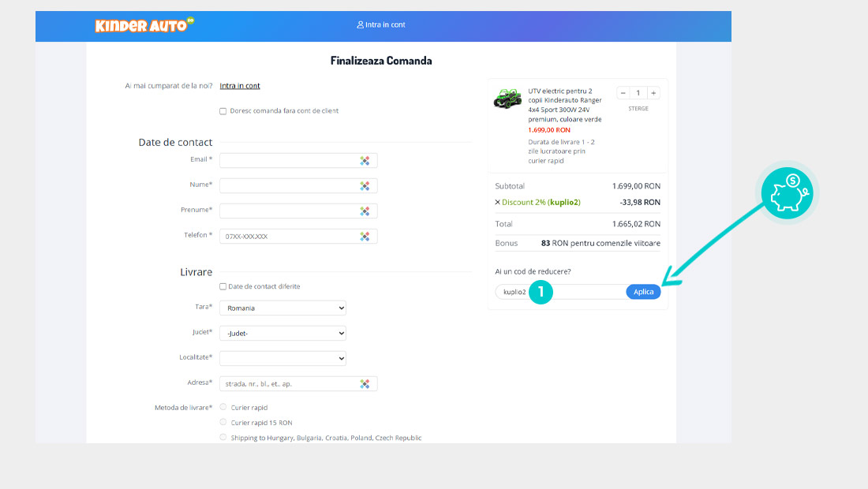Click the Kinder Auto logo
Screen dimensions: 868x489
click(x=144, y=25)
